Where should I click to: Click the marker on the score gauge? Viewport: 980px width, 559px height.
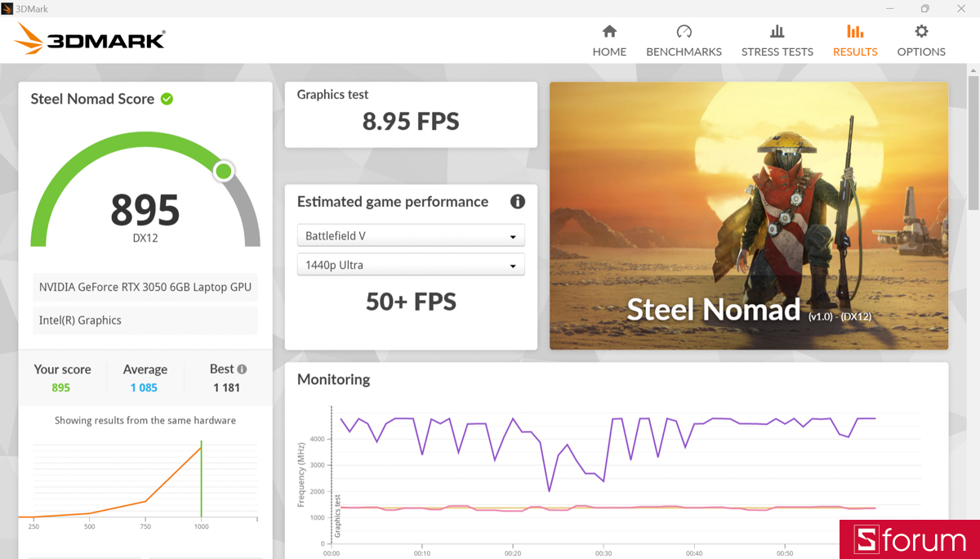click(x=223, y=171)
